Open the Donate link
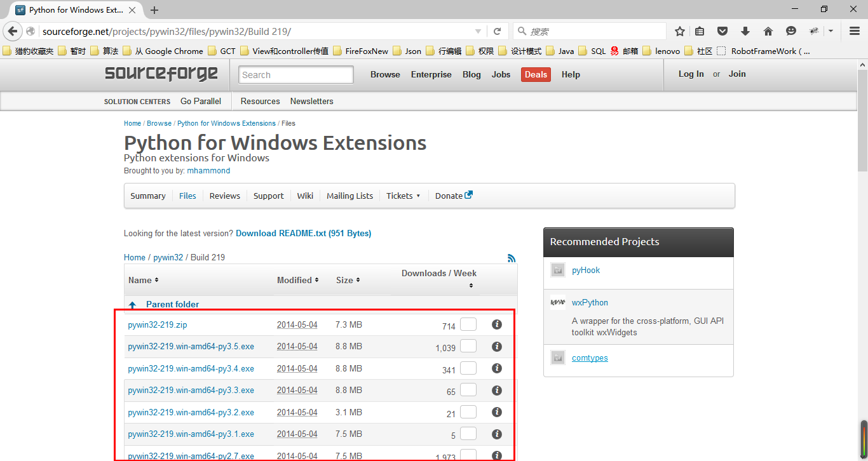 click(454, 196)
